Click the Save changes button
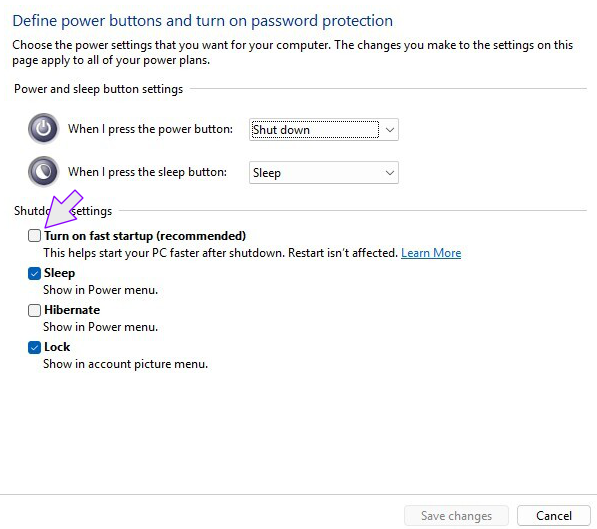 456,516
